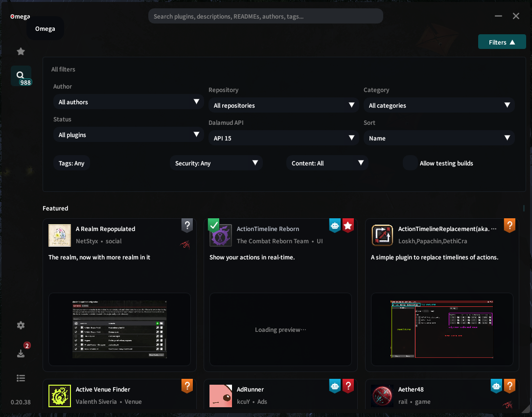Image resolution: width=532 pixels, height=417 pixels.
Task: Open the list view icon in sidebar
Action: pos(21,378)
